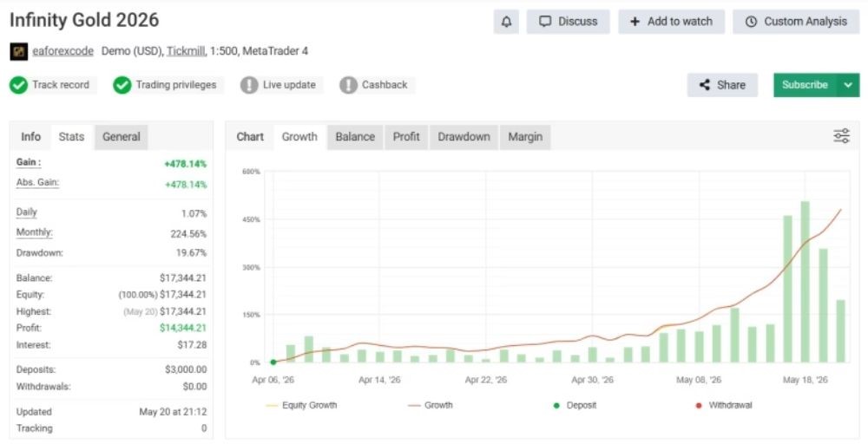868x444 pixels.
Task: Switch to the Drawdown chart tab
Action: 464,137
